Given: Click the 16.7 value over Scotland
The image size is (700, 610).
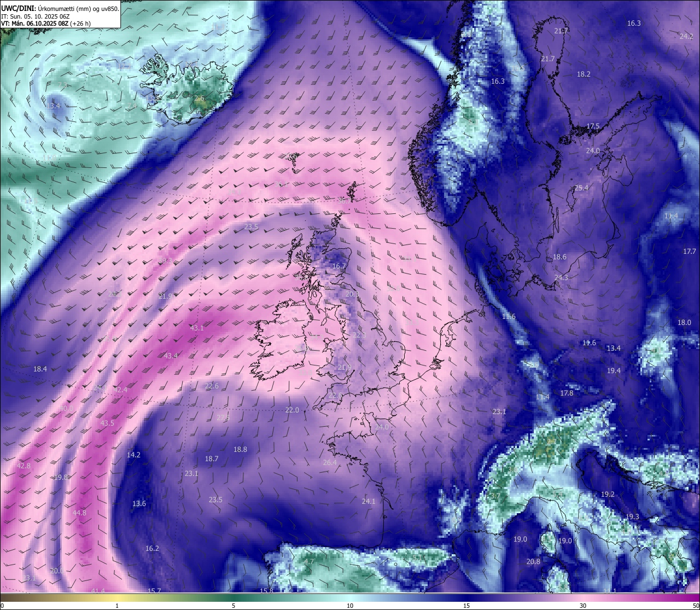Looking at the screenshot, I should [x=339, y=266].
